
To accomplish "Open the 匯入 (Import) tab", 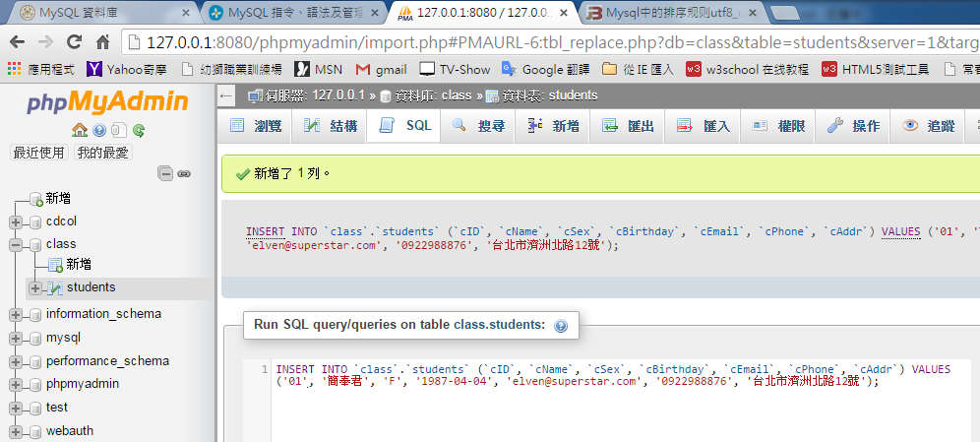I will point(703,126).
